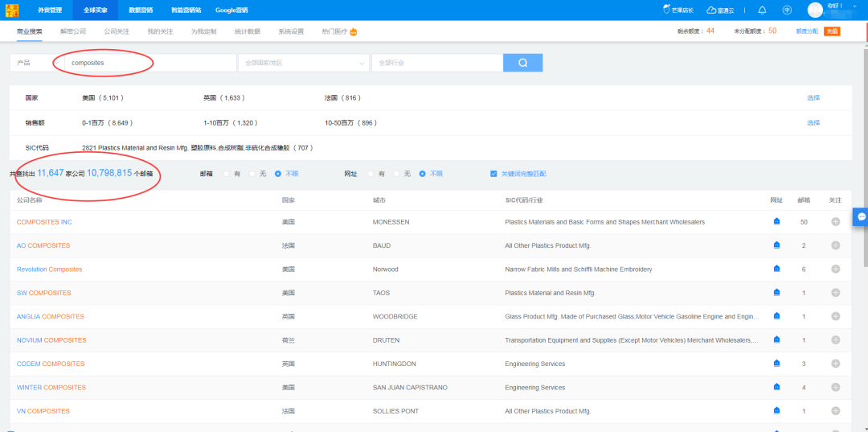This screenshot has width=868, height=432.
Task: Follow Revolution Composites with plus icon
Action: click(835, 269)
